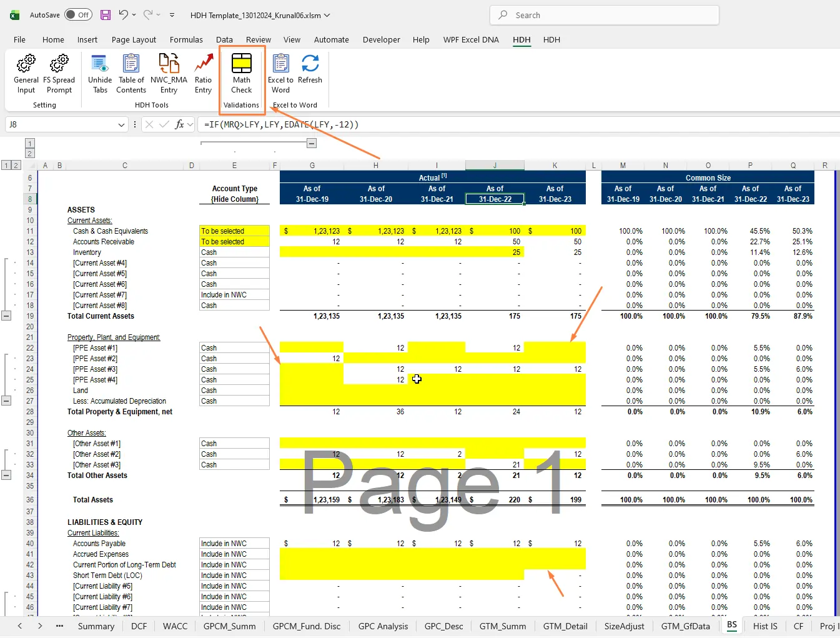Image resolution: width=840 pixels, height=638 pixels.
Task: Switch to the Page Layout tab
Action: [134, 39]
